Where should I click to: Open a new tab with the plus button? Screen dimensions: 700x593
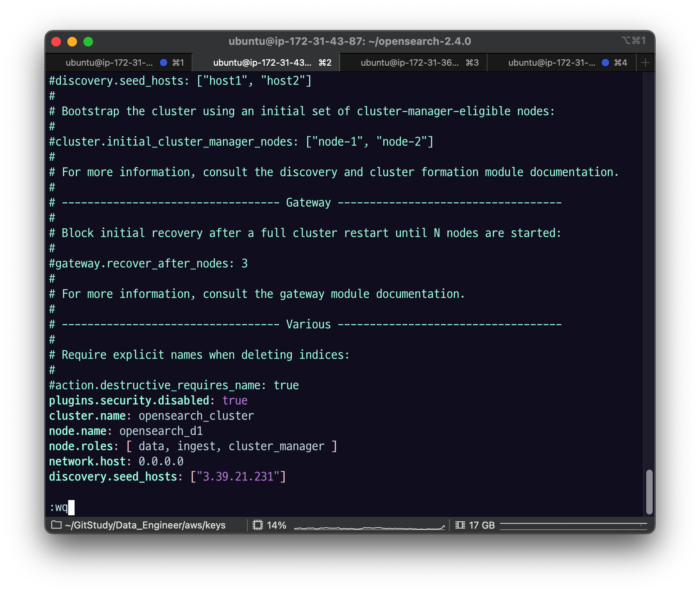645,63
